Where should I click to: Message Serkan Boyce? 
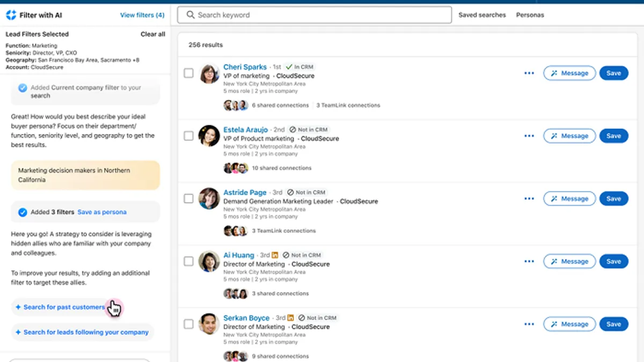[x=569, y=324]
